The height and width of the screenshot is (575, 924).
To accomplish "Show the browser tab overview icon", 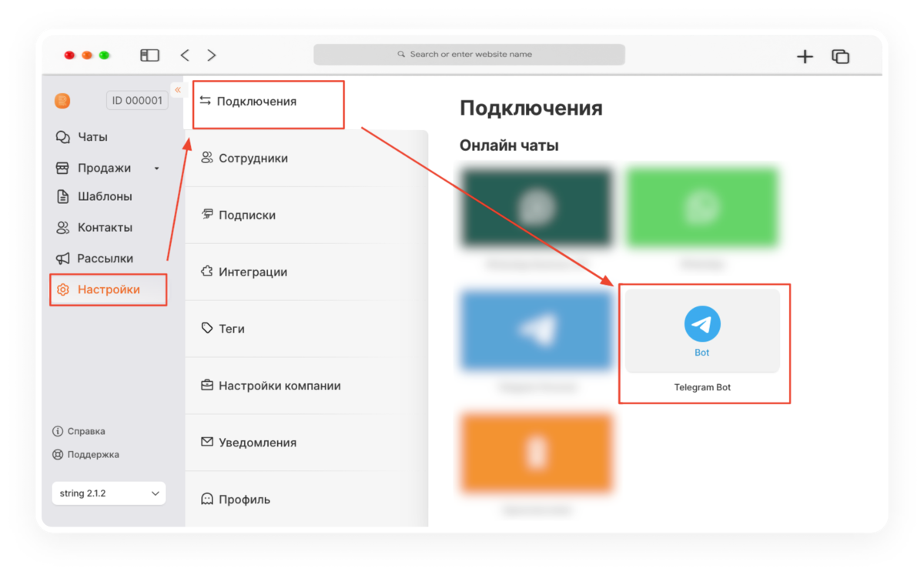I will click(840, 56).
